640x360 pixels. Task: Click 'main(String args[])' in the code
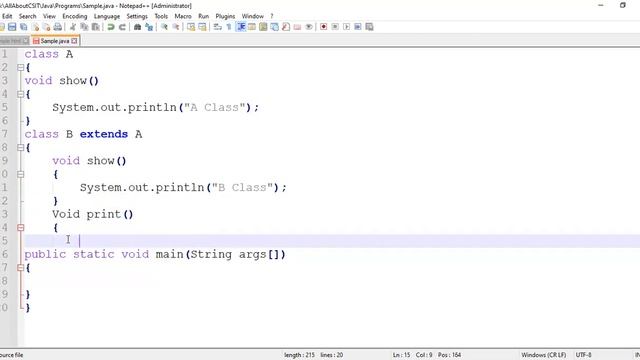coord(220,254)
